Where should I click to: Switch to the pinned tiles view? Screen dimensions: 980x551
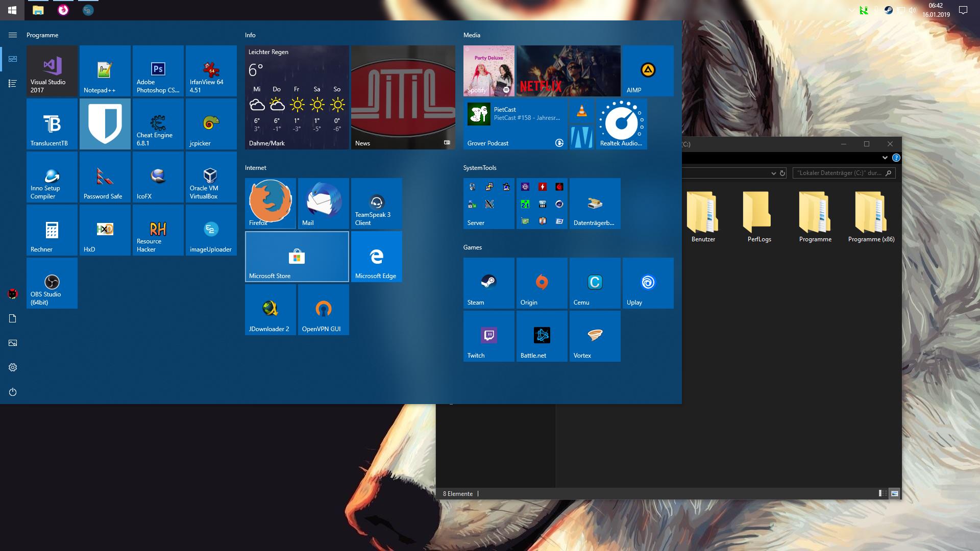13,59
